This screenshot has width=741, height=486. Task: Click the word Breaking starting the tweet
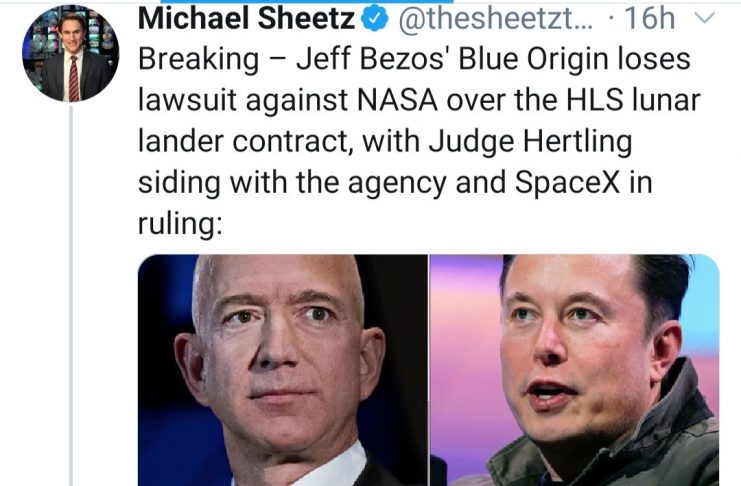point(198,61)
